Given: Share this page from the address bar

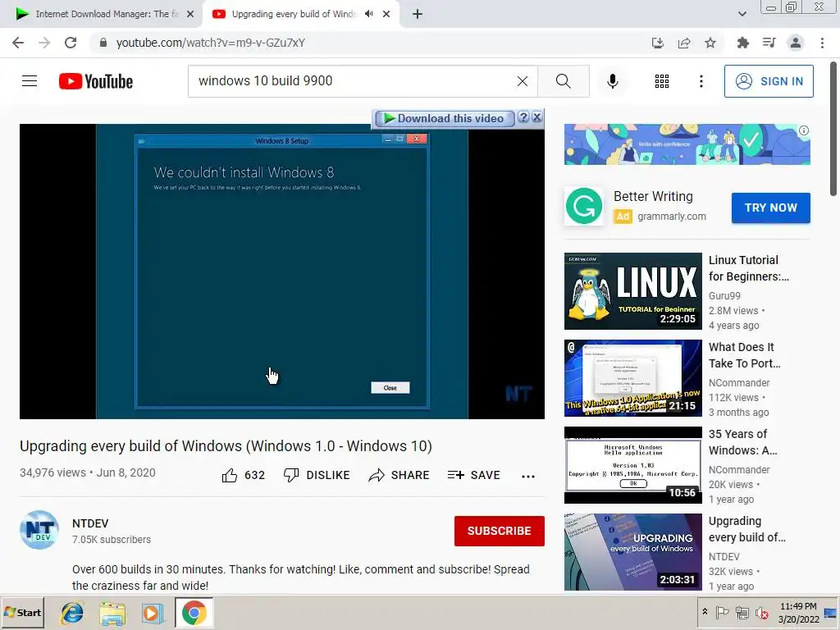Looking at the screenshot, I should tap(684, 43).
